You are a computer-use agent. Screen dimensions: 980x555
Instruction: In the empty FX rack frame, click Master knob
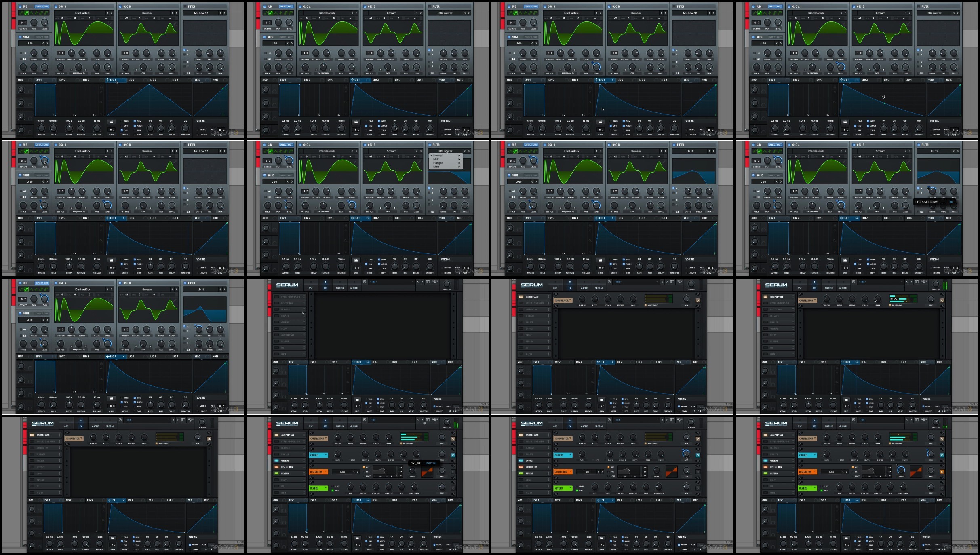pos(447,284)
